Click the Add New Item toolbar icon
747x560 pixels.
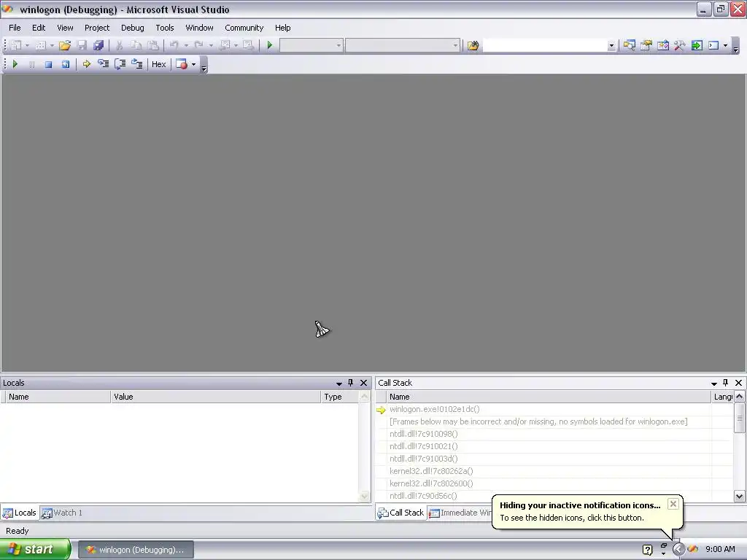click(x=41, y=45)
